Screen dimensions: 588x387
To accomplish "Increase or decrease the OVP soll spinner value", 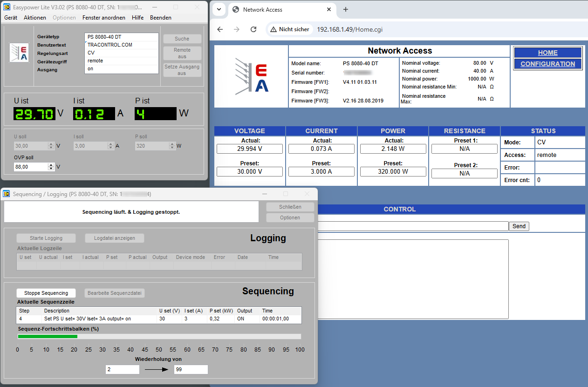I will (51, 167).
